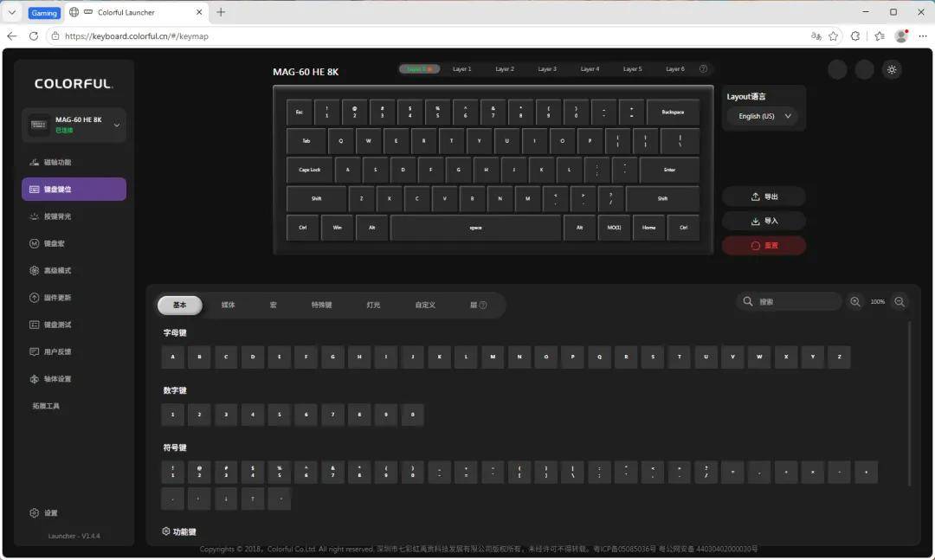Click the sun theme toggle icon
Screen dimensions: 935x560
click(892, 70)
